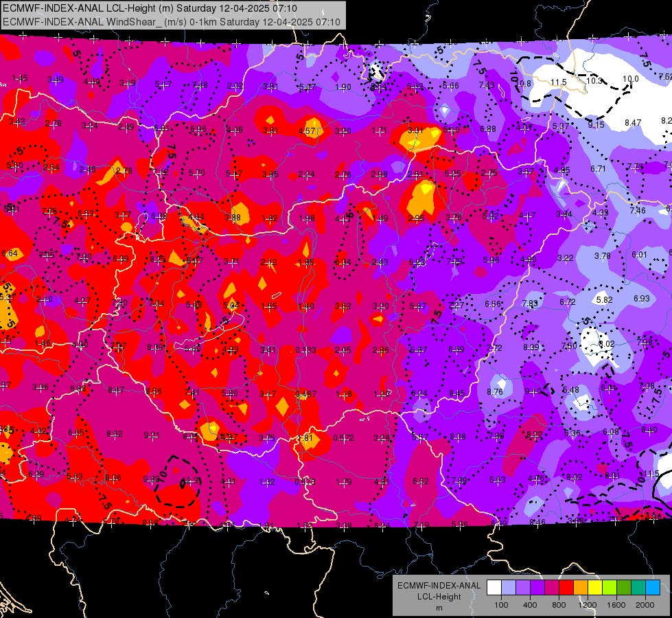This screenshot has height=618, width=672.
Task: Click the wind shear value 0.573
Action: click(x=305, y=481)
